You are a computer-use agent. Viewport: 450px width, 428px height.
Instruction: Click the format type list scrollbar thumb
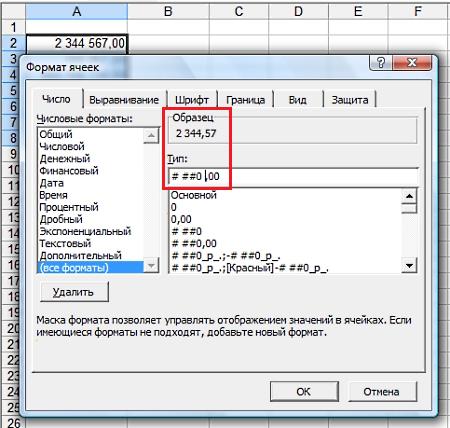pos(409,208)
